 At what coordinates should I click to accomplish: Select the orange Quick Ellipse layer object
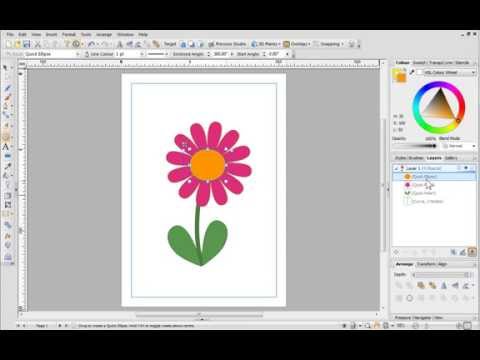point(435,177)
